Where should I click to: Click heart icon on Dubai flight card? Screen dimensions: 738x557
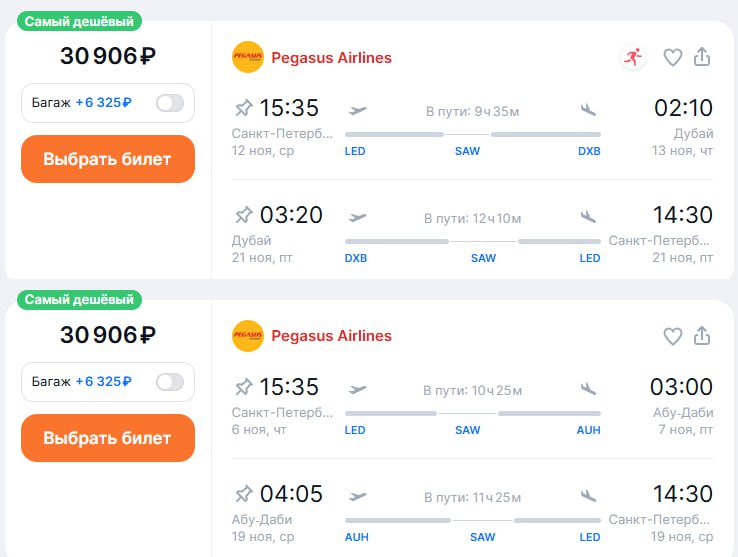(672, 58)
